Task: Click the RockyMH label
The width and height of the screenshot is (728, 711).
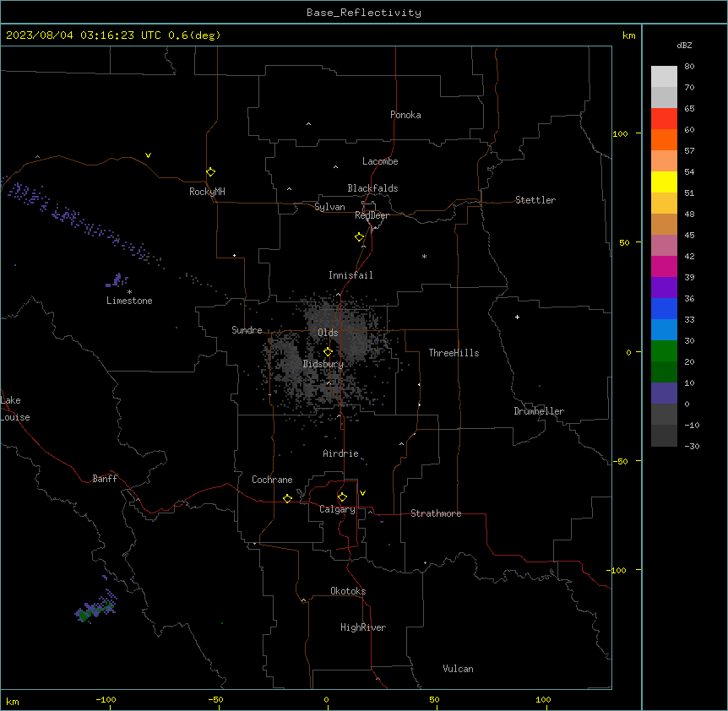Action: click(207, 192)
